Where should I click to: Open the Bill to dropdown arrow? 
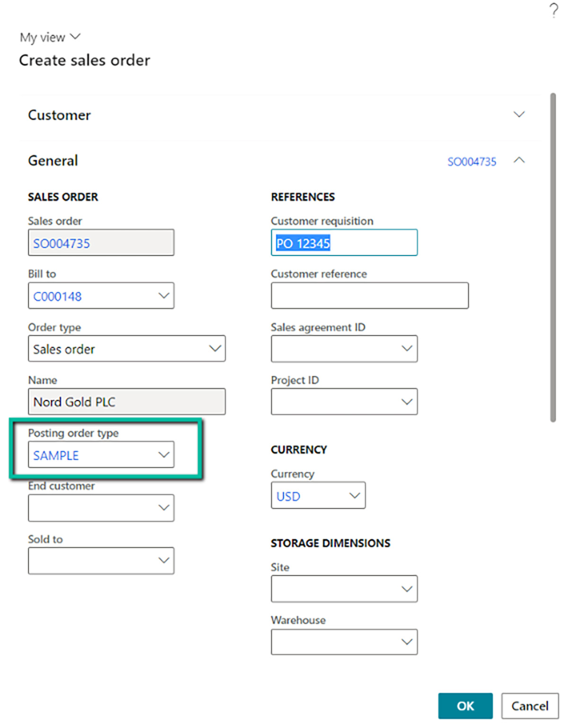tap(164, 296)
